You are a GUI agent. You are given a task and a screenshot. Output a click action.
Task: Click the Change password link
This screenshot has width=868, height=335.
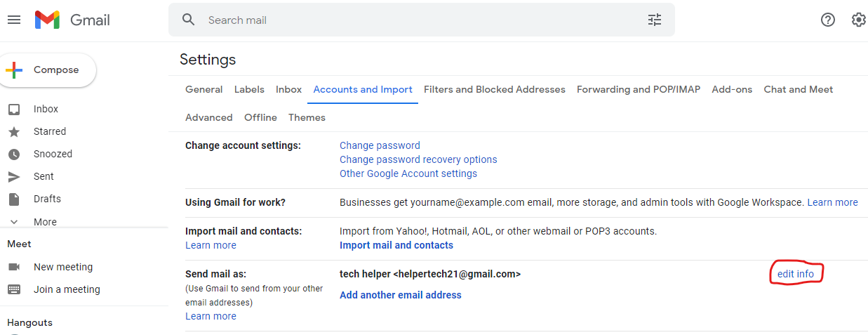(x=380, y=145)
